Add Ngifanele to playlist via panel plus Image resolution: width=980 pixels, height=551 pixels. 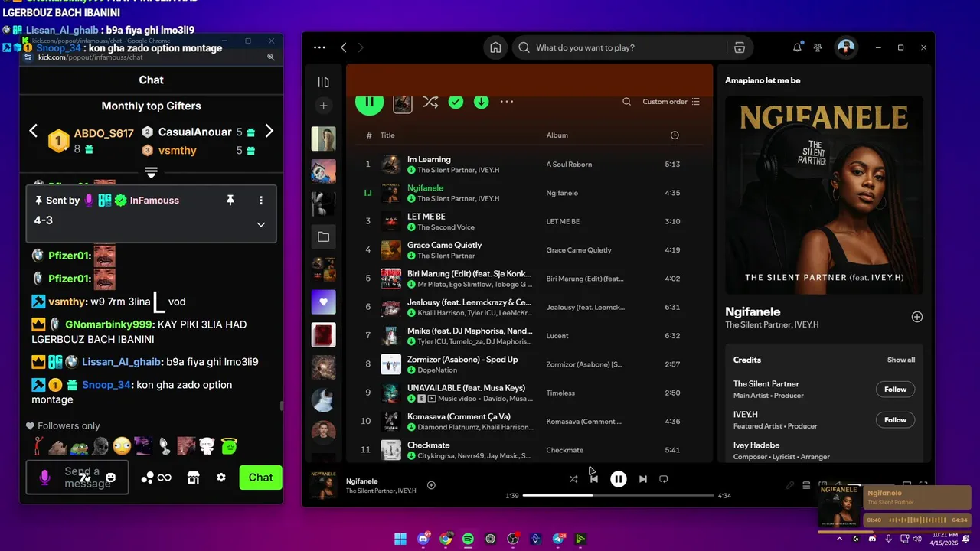916,317
